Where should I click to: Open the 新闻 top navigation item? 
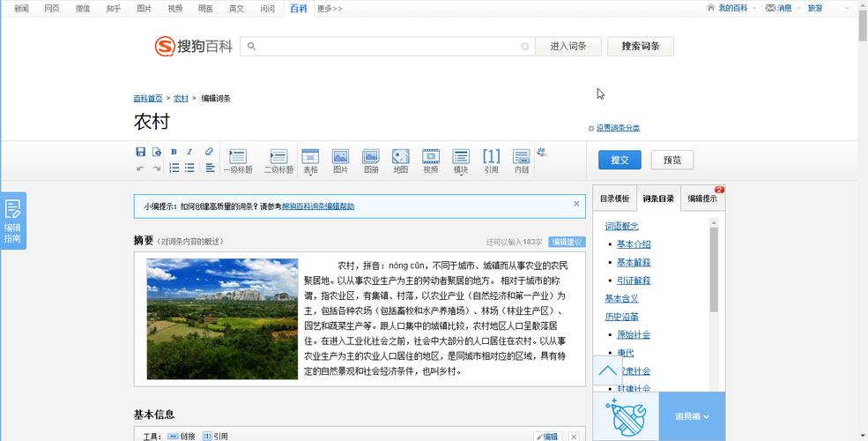point(21,8)
